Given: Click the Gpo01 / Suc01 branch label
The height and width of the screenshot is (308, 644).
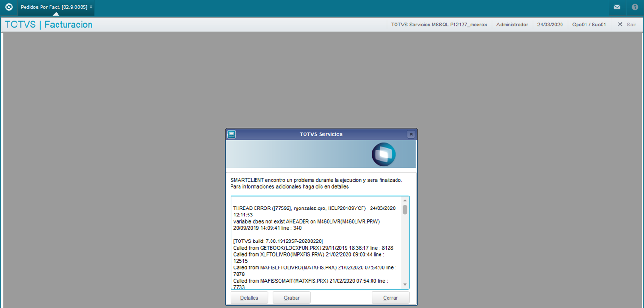Looking at the screenshot, I should point(589,25).
